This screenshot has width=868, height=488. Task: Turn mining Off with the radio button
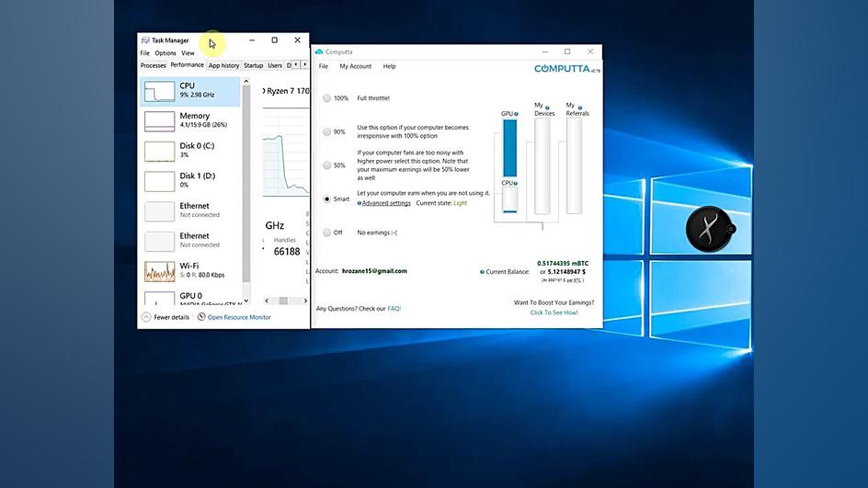click(327, 233)
